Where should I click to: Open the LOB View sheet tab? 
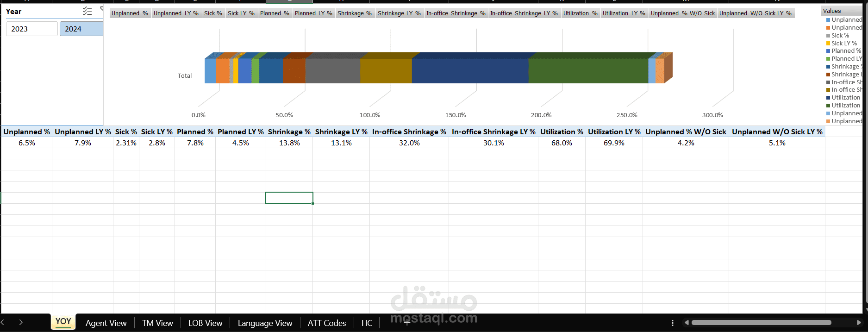pos(205,323)
